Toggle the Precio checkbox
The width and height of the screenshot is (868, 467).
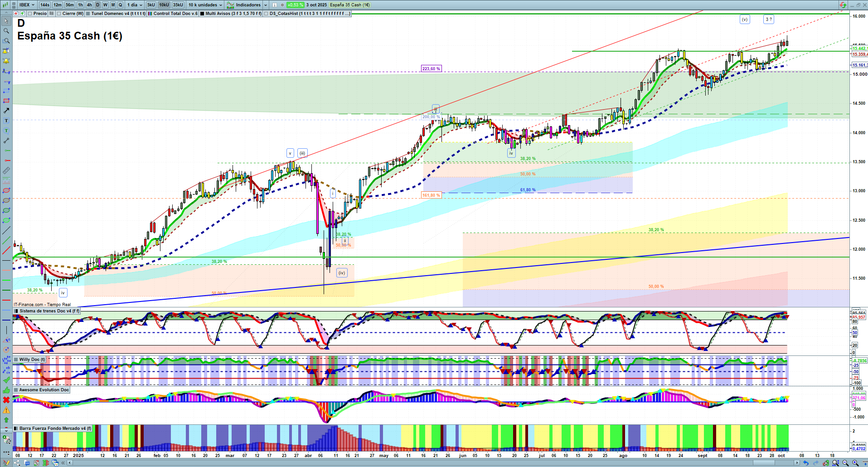[x=30, y=14]
